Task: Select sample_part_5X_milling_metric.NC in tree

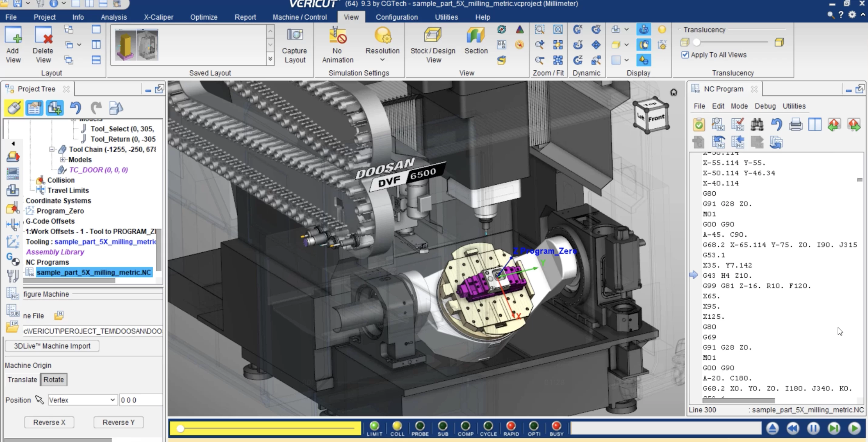Action: [x=94, y=272]
